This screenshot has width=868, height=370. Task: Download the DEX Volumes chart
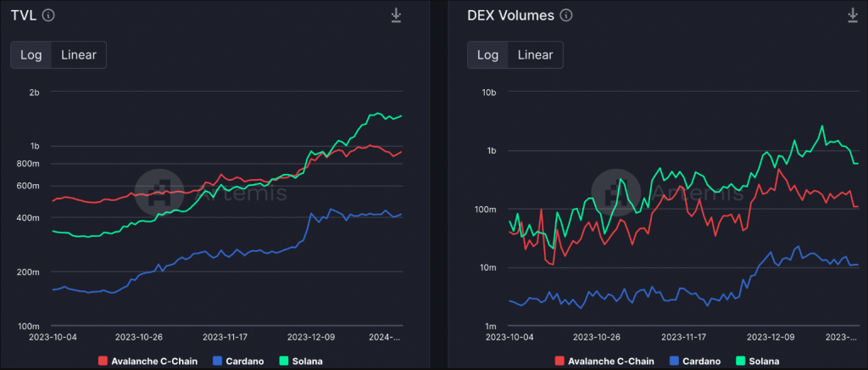(853, 15)
